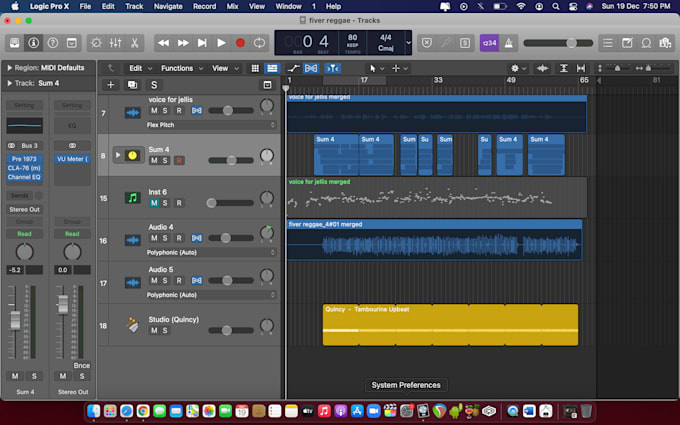This screenshot has height=425, width=680.
Task: Add a new track with plus button
Action: click(111, 85)
